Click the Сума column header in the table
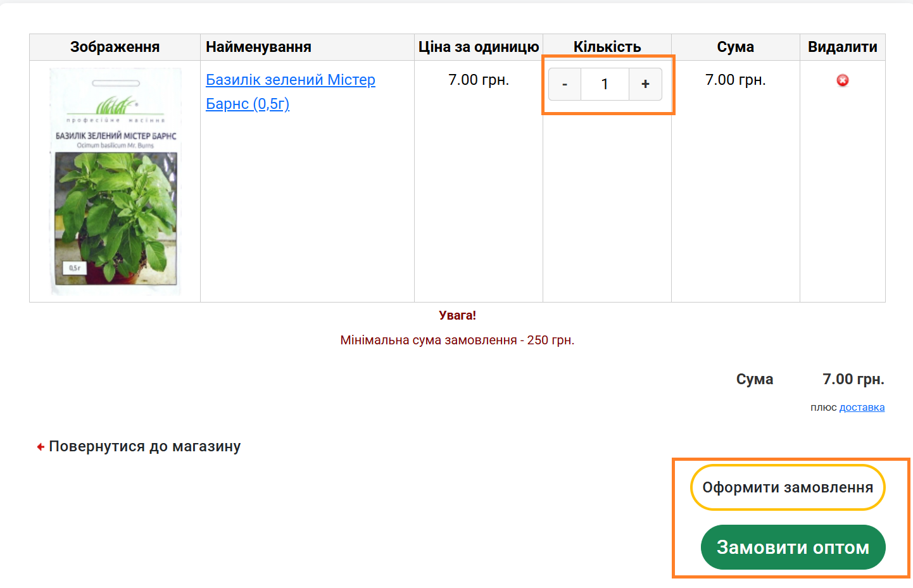This screenshot has width=913, height=588. tap(735, 47)
